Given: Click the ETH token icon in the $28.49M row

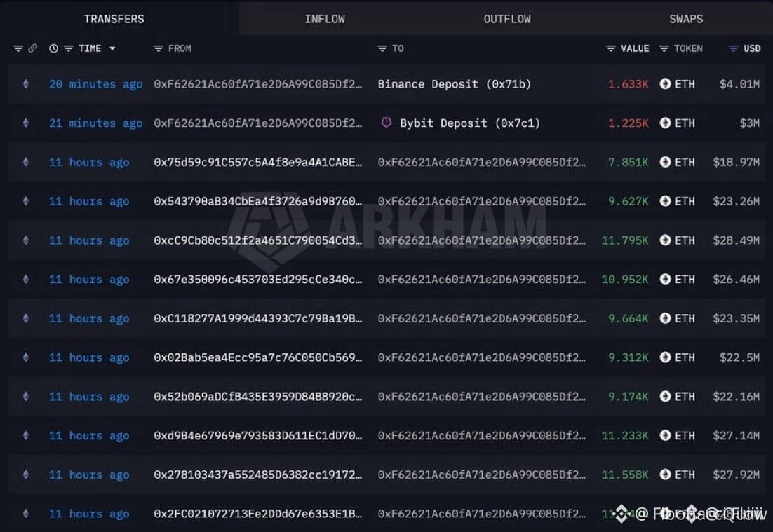Looking at the screenshot, I should coord(665,240).
